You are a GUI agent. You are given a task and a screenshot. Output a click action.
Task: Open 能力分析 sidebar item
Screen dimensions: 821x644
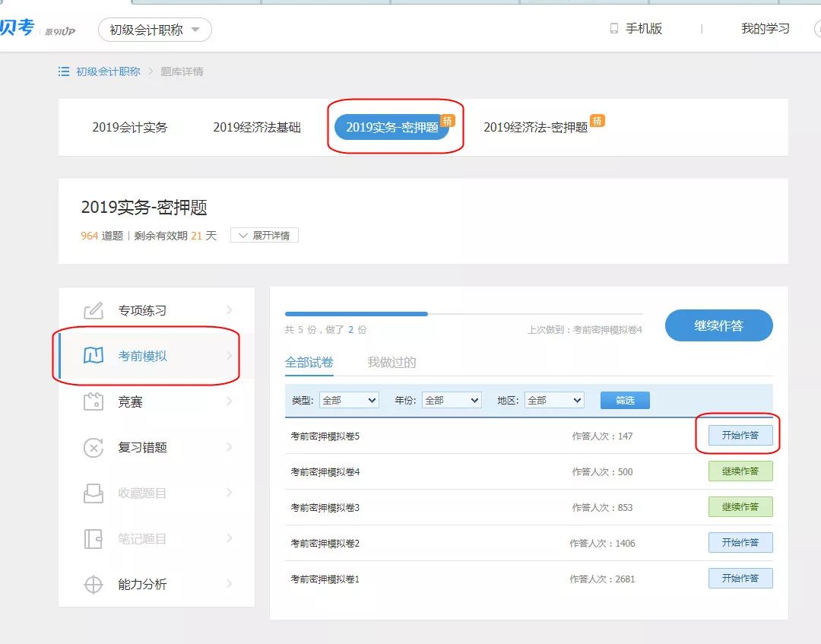pyautogui.click(x=157, y=584)
